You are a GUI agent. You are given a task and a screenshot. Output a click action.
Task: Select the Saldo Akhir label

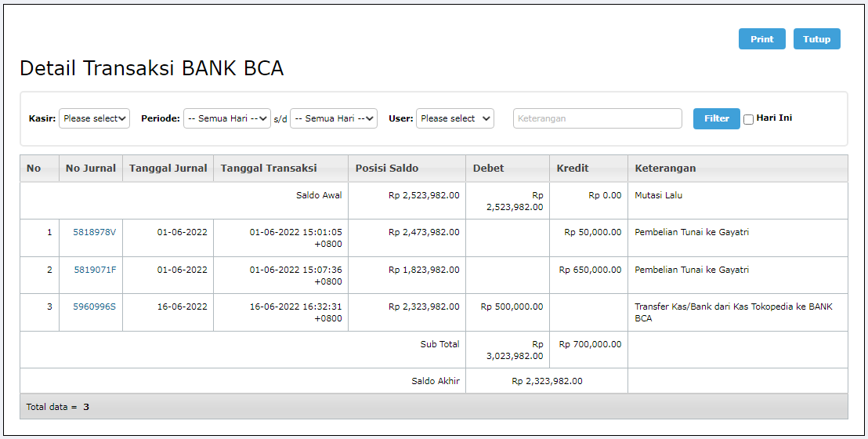click(x=436, y=381)
